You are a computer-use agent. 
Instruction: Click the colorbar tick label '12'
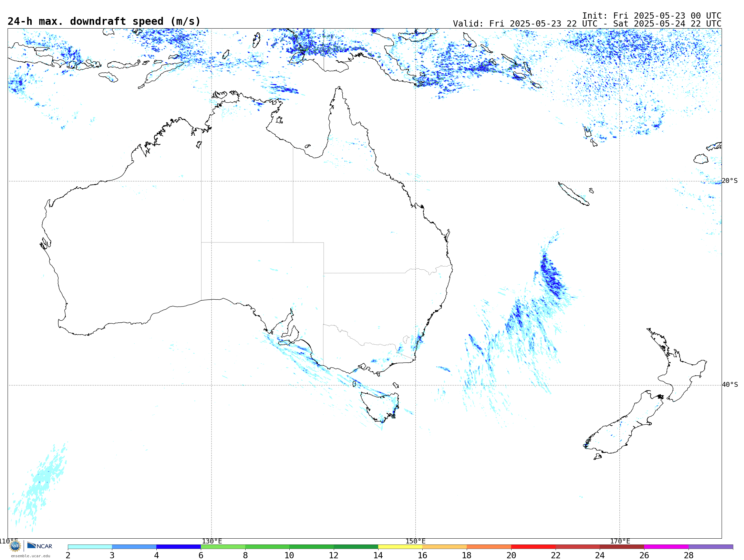[334, 555]
